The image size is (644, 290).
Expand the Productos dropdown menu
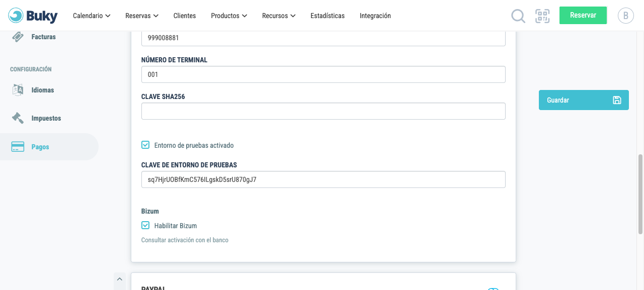[229, 16]
